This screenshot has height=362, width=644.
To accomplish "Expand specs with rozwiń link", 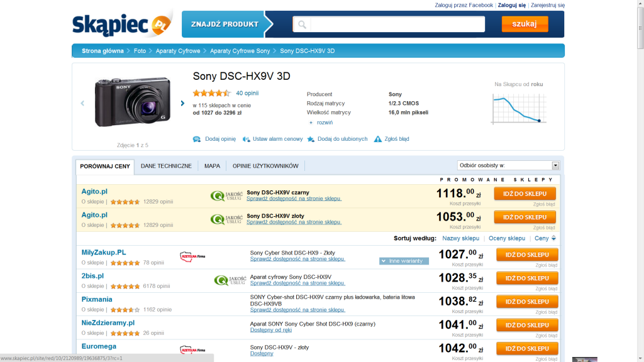I will coord(325,123).
